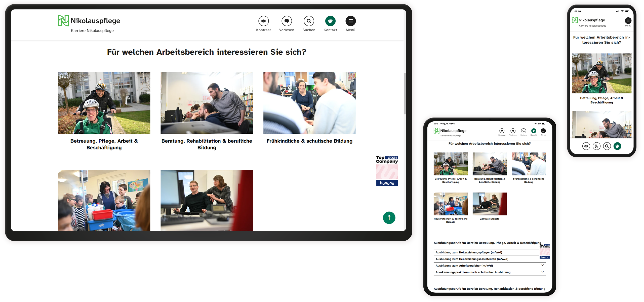Open Menü from the tablet header

tap(543, 131)
